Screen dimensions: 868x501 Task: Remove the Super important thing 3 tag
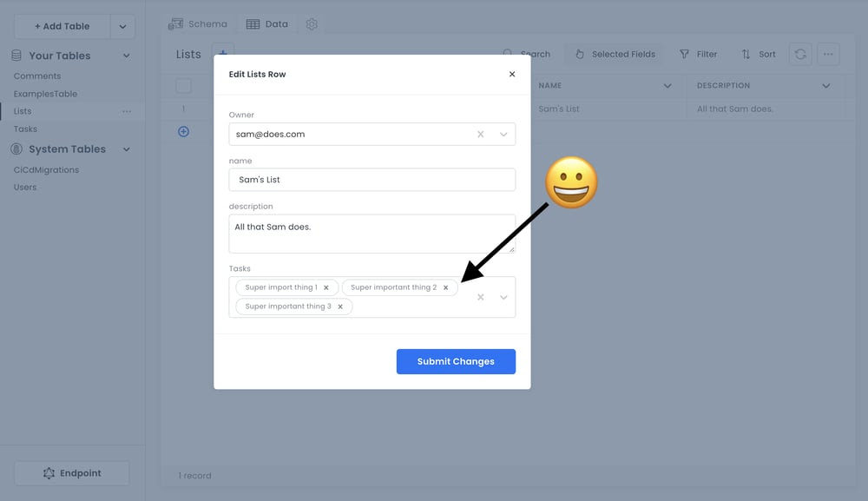click(340, 307)
